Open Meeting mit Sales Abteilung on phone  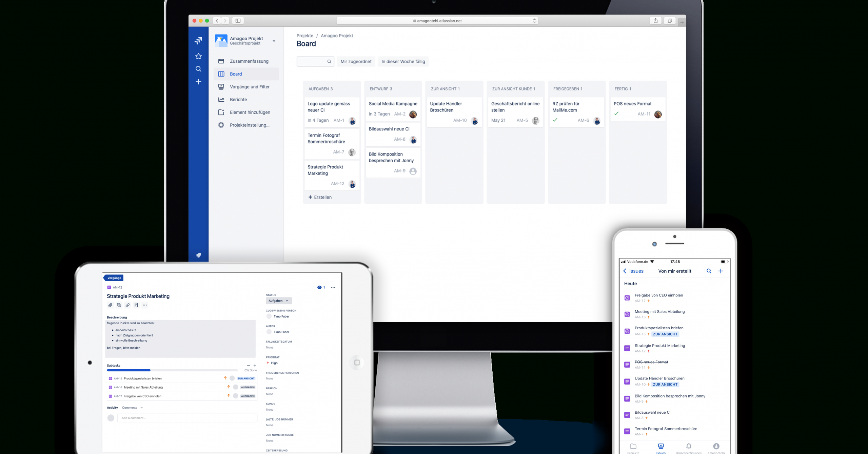click(674, 314)
